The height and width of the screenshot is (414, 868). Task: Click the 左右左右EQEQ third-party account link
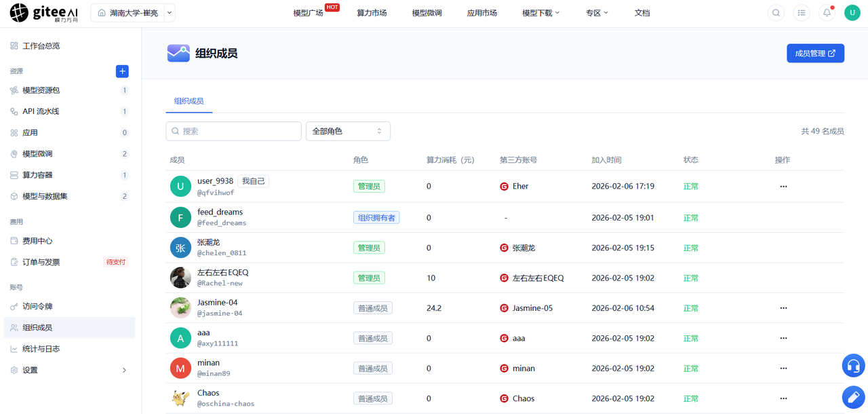(x=532, y=278)
